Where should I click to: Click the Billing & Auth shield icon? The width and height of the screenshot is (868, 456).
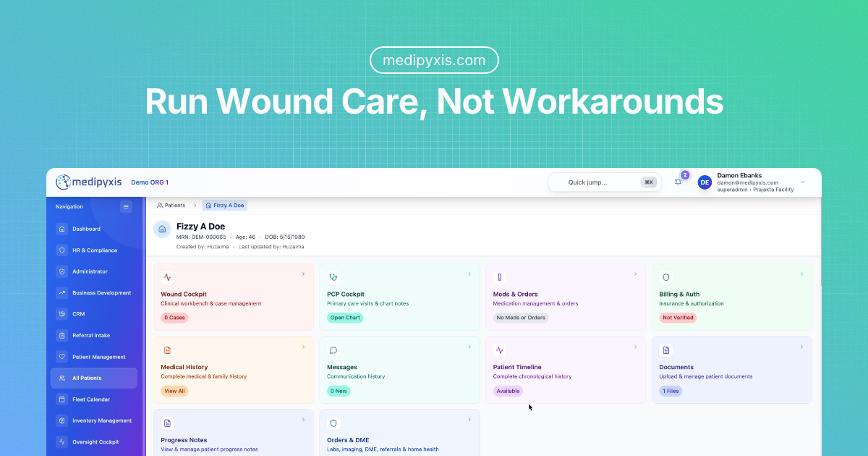pyautogui.click(x=666, y=276)
